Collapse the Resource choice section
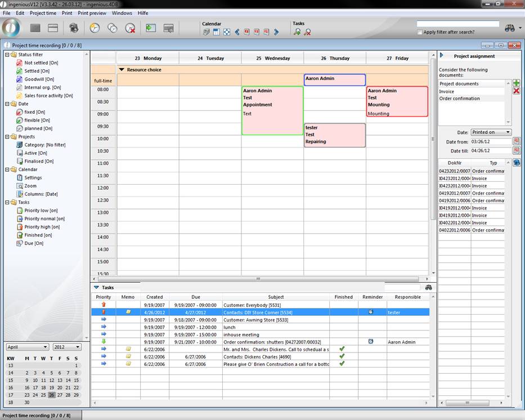The image size is (525, 420). click(x=122, y=70)
